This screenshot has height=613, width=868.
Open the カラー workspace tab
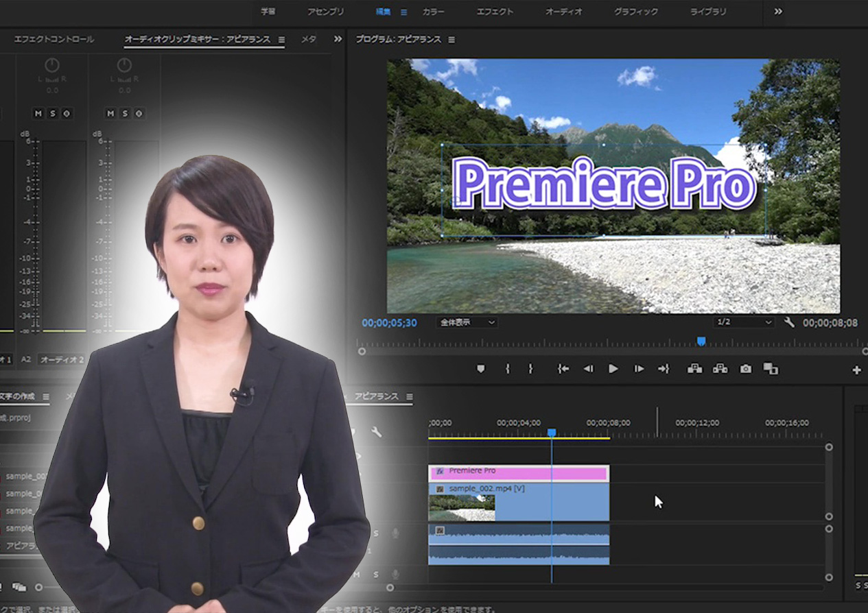[x=433, y=12]
